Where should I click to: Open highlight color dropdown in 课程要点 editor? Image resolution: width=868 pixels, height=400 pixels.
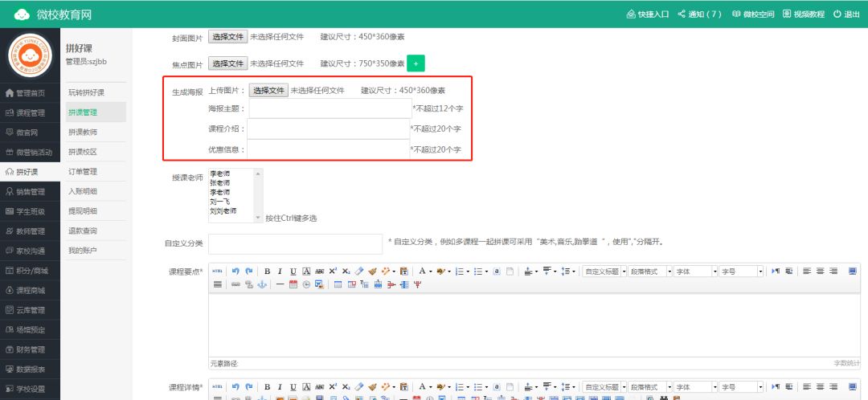[449, 271]
